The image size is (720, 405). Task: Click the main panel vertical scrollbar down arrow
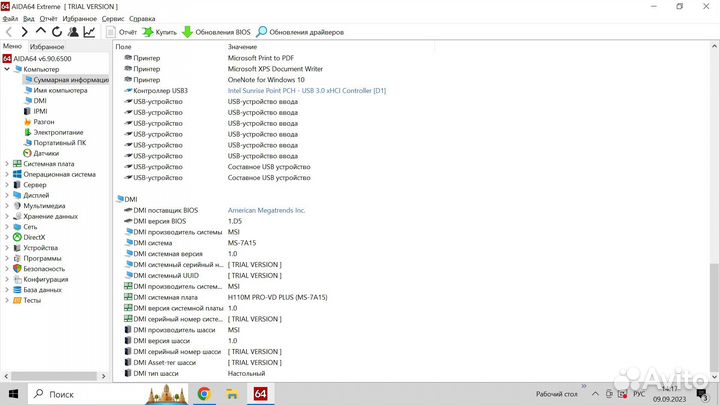tap(714, 377)
